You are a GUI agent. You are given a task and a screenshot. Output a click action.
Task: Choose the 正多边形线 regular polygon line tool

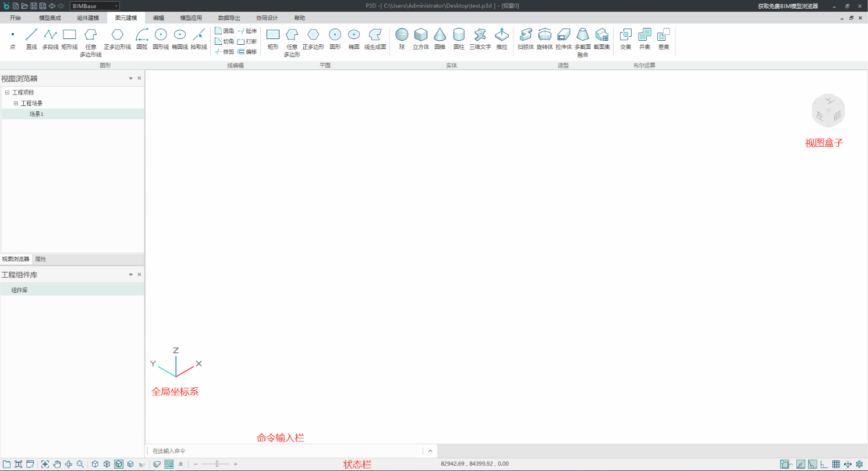click(x=117, y=39)
